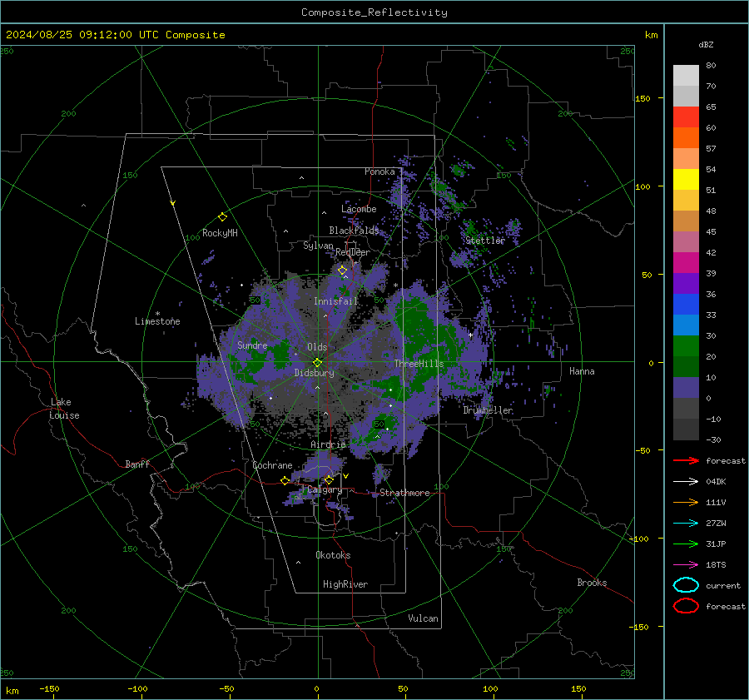Click the yellow diamond marker near RockyMH
Image resolution: width=749 pixels, height=700 pixels.
click(x=222, y=217)
